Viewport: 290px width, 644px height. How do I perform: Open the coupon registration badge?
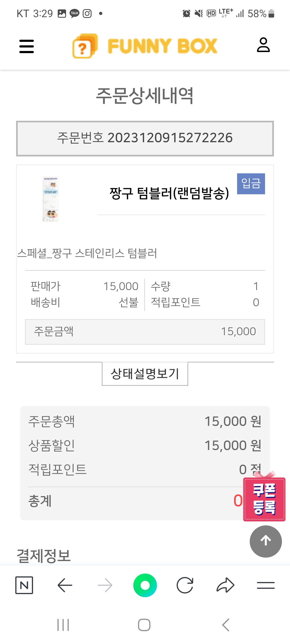click(x=264, y=499)
